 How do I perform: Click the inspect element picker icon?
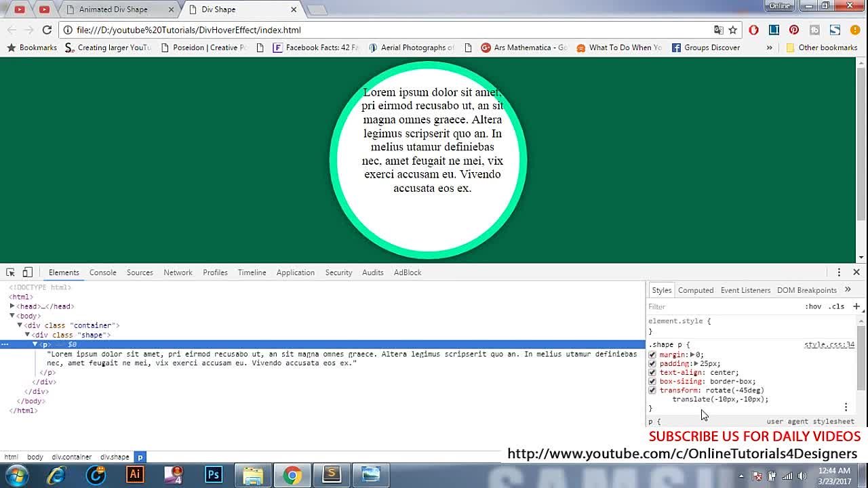(x=10, y=272)
